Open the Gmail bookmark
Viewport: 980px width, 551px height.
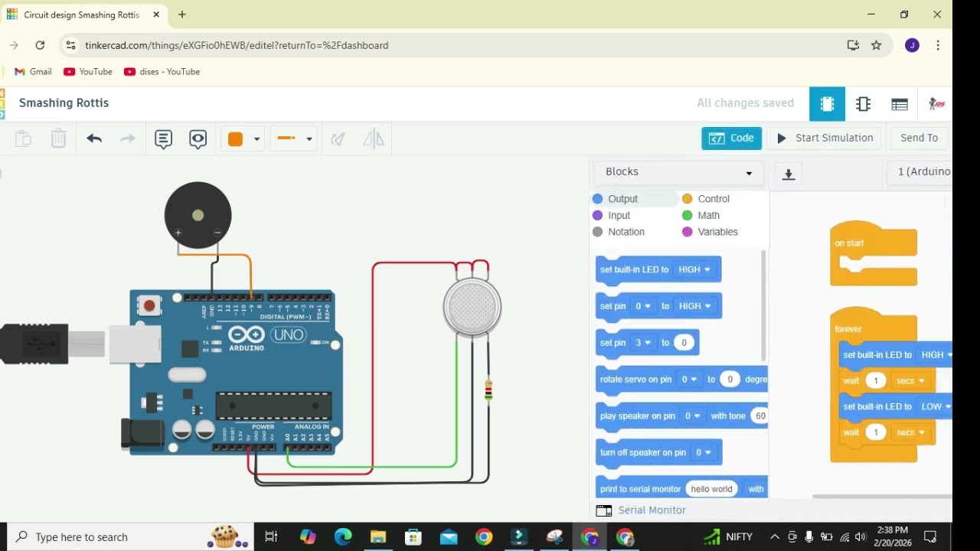33,72
